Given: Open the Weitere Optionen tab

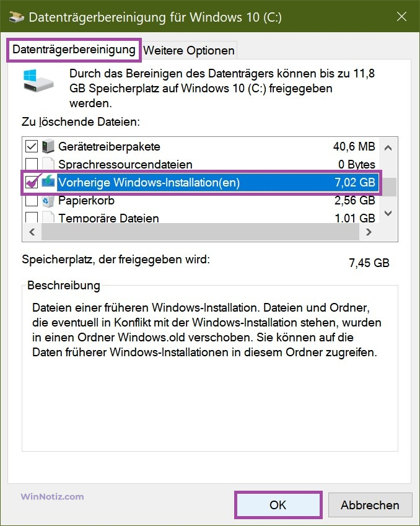Looking at the screenshot, I should [189, 50].
